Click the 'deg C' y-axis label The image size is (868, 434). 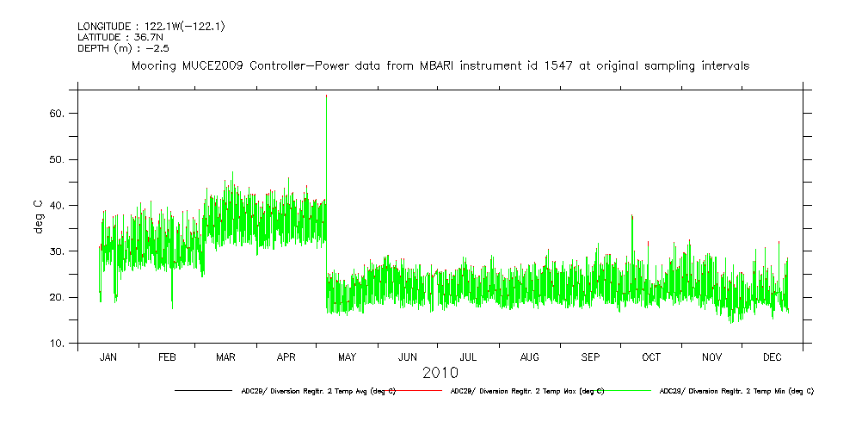[37, 216]
